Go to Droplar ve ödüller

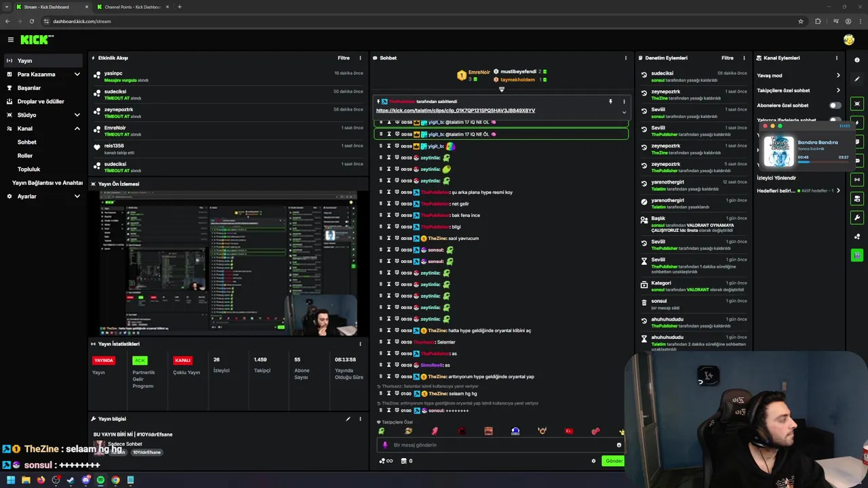(43, 101)
